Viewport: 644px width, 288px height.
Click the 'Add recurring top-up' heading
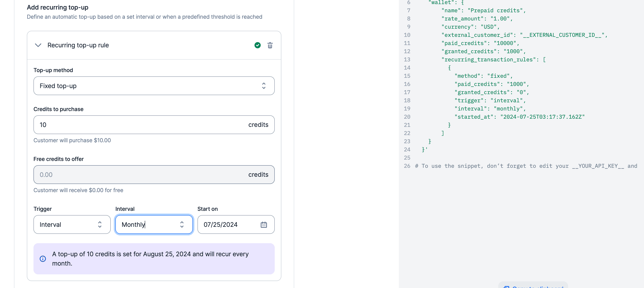(58, 8)
